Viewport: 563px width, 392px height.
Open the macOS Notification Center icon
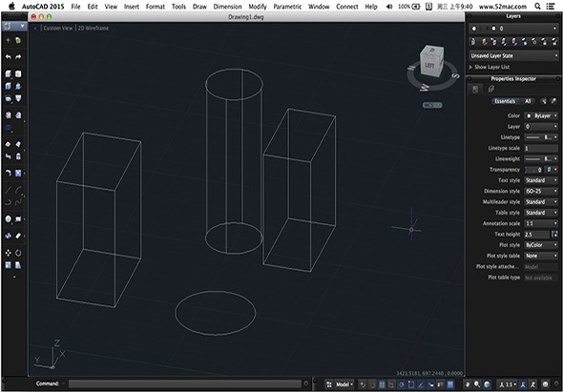pyautogui.click(x=550, y=6)
